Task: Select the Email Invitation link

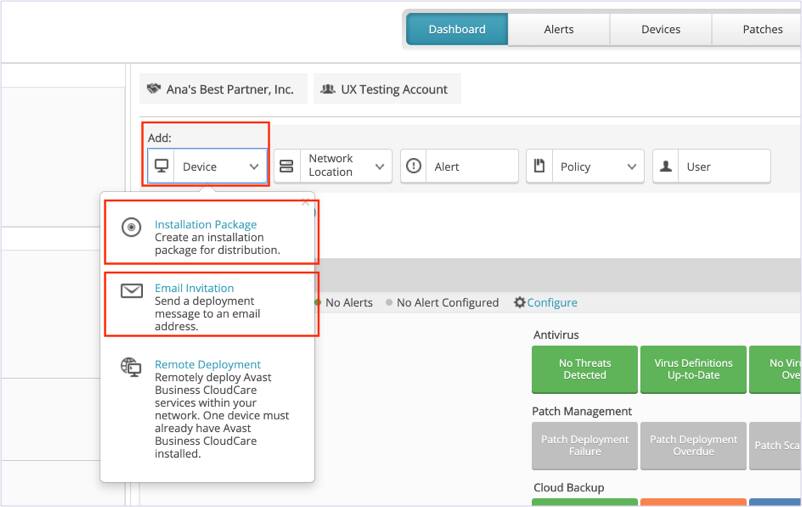Action: click(194, 288)
